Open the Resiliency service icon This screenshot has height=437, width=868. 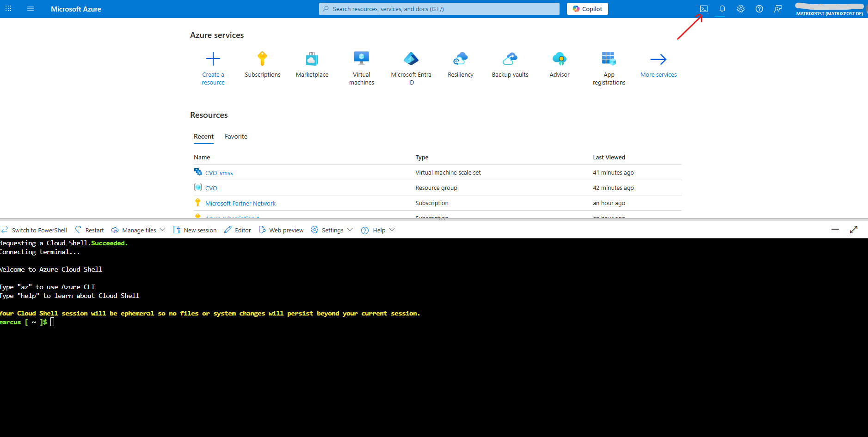(461, 59)
